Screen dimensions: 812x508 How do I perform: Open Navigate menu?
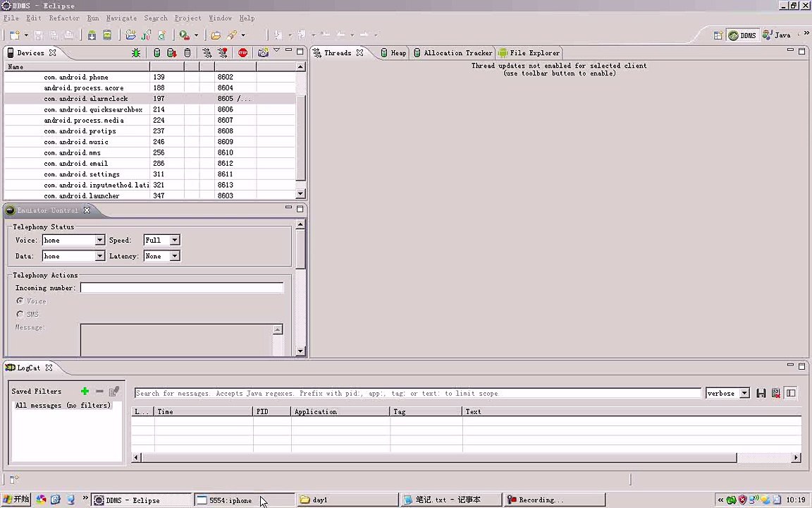coord(121,18)
